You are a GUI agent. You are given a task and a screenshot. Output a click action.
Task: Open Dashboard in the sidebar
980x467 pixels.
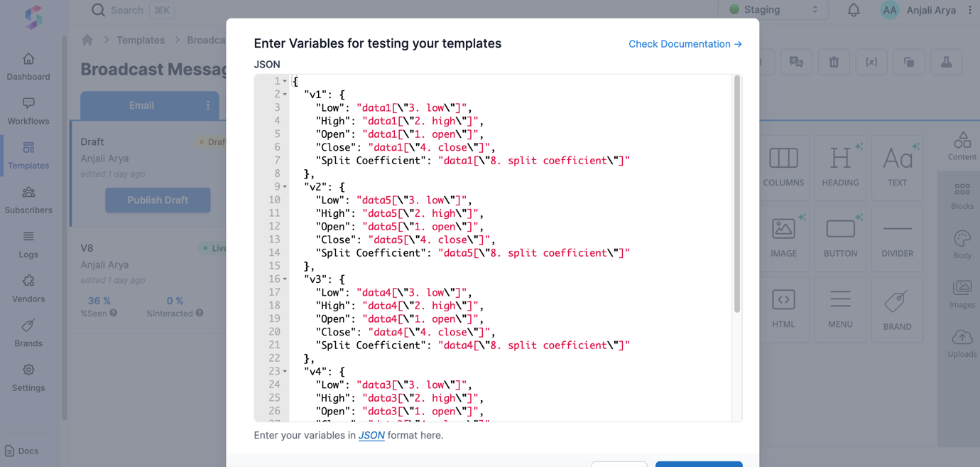coord(28,67)
